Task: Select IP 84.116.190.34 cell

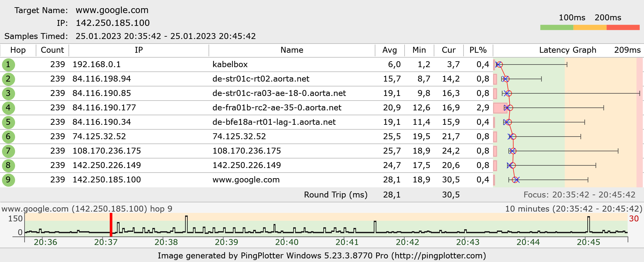Action: (x=102, y=122)
